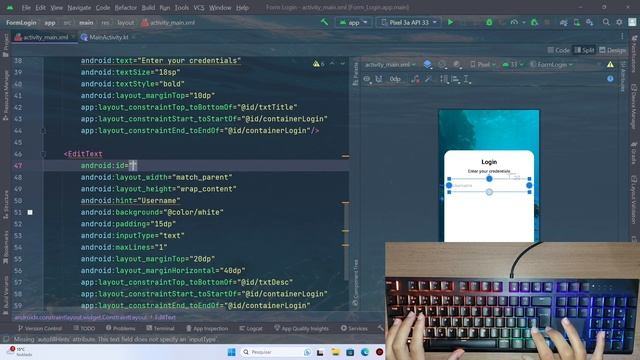The height and width of the screenshot is (360, 640).
Task: Open Services tool window
Action: 354,328
